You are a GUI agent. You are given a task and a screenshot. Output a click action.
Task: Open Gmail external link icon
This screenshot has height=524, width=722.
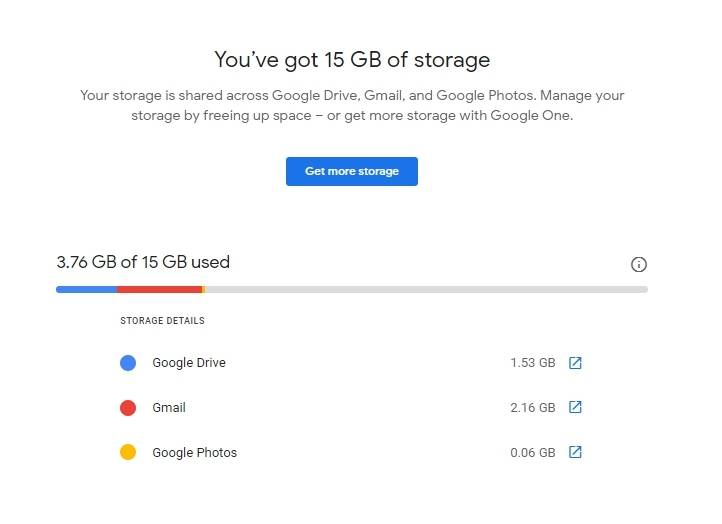pyautogui.click(x=575, y=408)
